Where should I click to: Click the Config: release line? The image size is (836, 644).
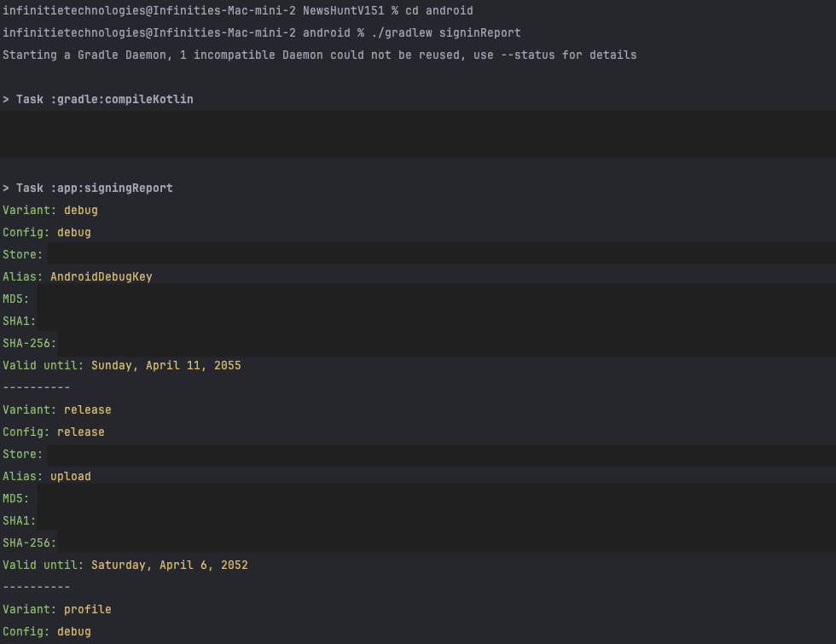point(51,432)
